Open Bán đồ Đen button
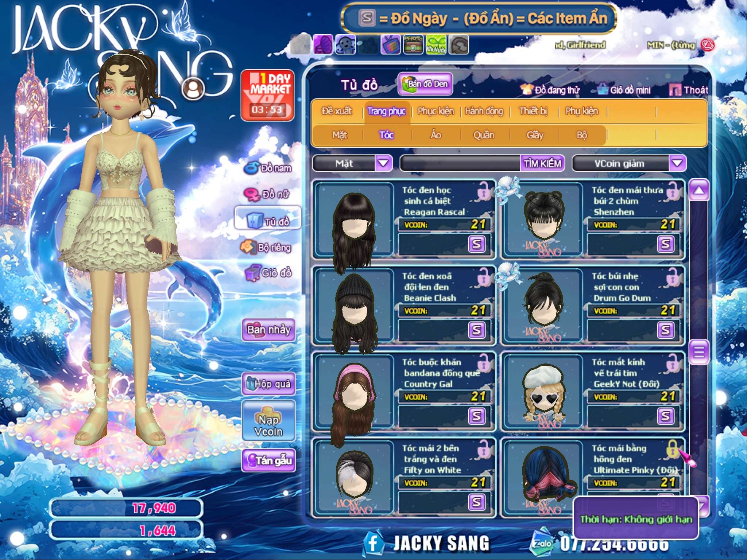Screen dimensions: 747x560 click(x=425, y=84)
